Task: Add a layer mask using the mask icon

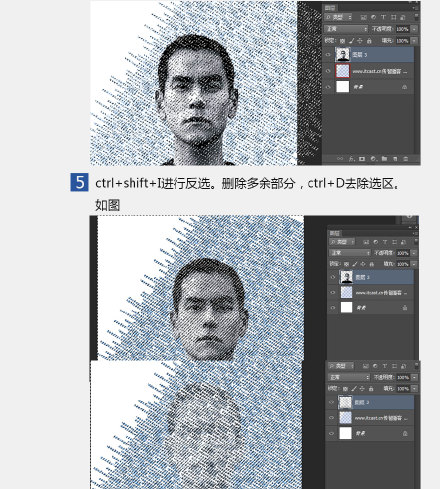Action: 362,159
